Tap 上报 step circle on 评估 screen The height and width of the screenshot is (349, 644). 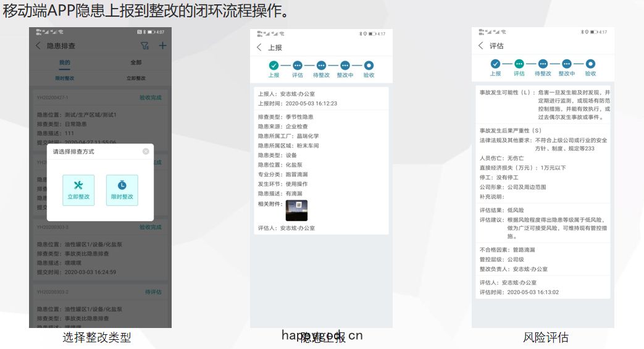click(495, 64)
